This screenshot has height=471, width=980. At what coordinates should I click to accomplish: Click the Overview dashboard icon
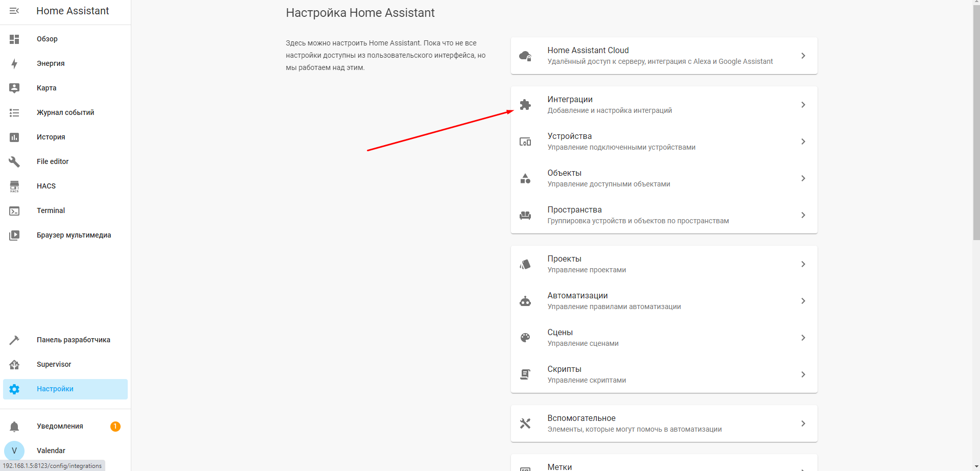point(14,39)
